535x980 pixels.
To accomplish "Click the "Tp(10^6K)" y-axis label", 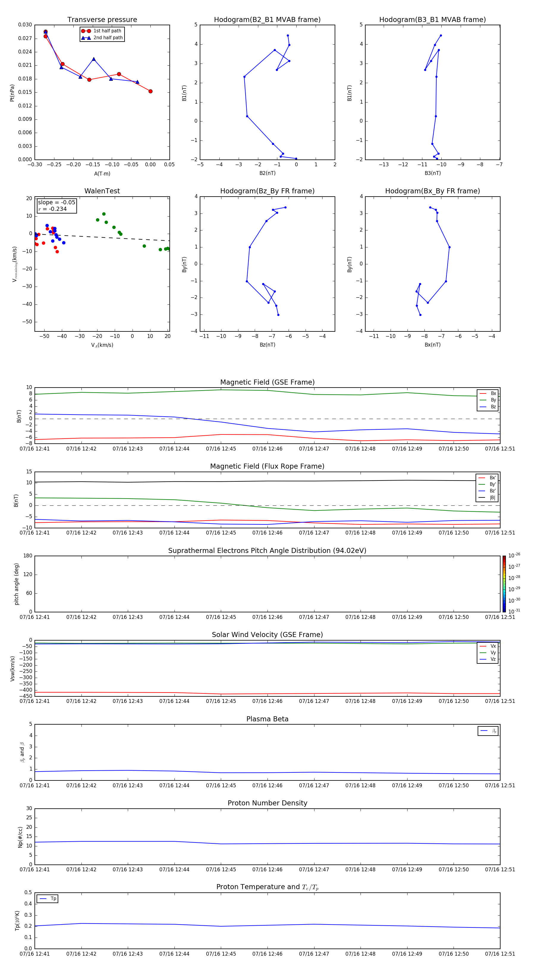I will click(x=17, y=921).
